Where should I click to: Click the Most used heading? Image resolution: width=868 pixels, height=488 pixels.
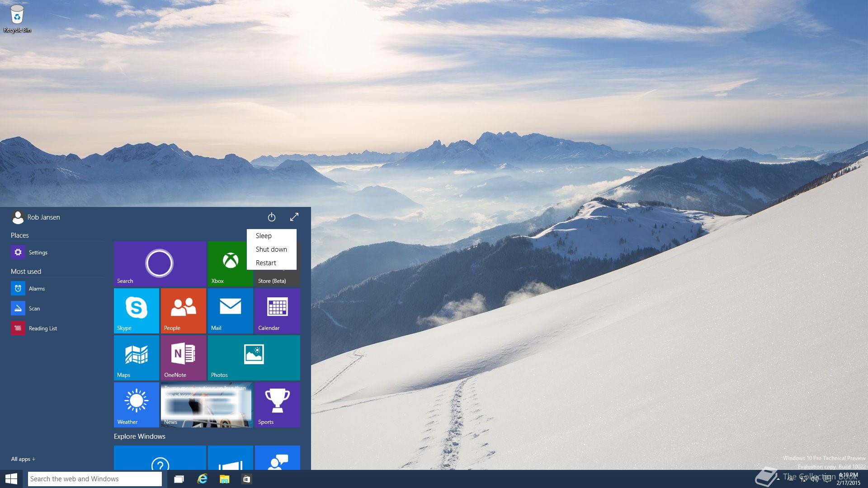(26, 272)
